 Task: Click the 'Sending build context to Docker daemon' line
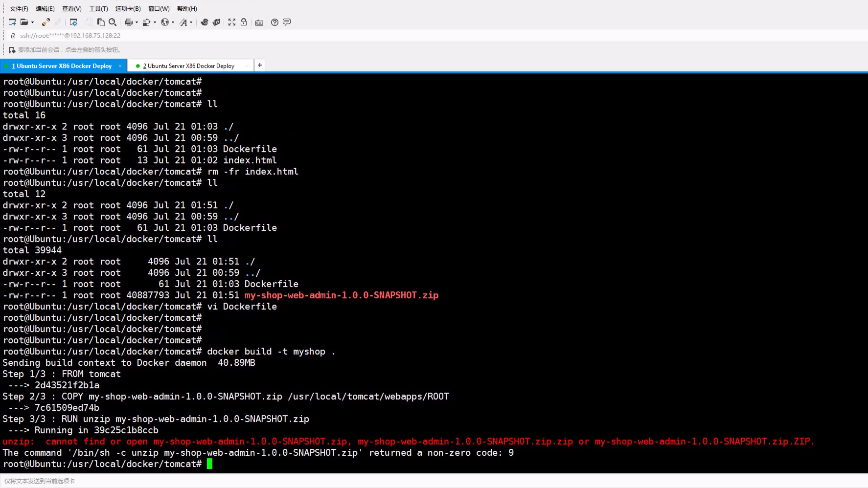point(129,363)
